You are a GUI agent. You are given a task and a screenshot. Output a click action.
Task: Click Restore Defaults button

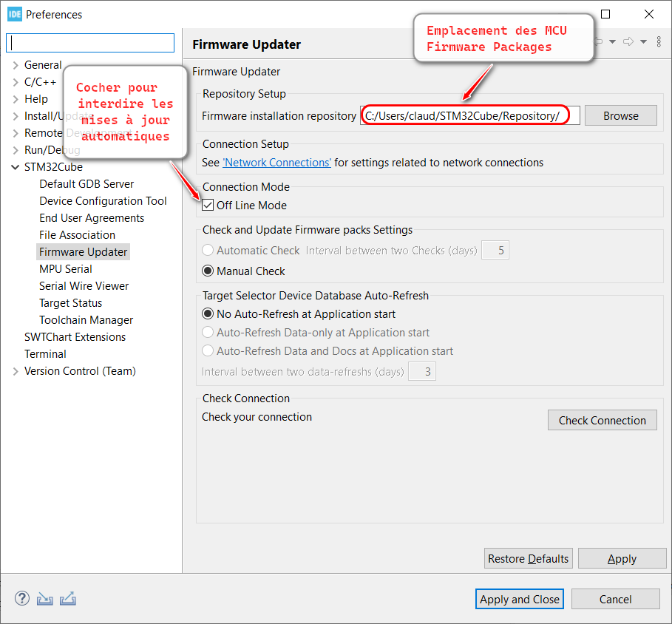(x=529, y=558)
